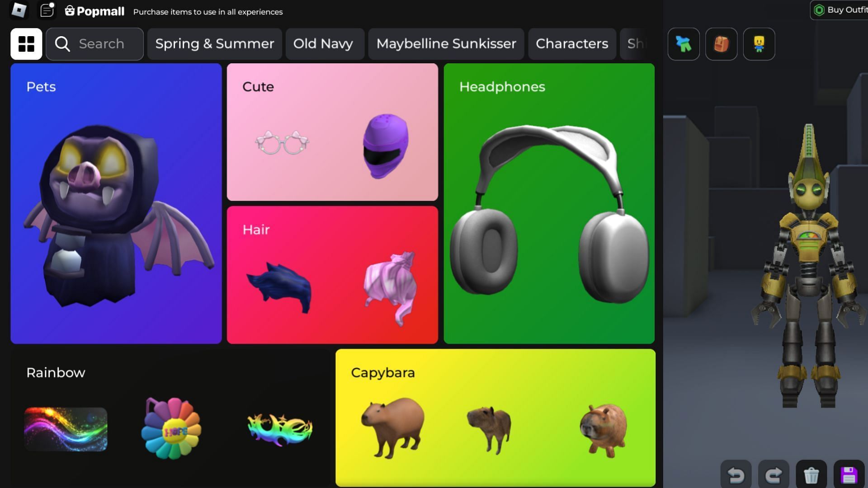
Task: Click the undo button in avatar editor
Action: click(x=736, y=474)
